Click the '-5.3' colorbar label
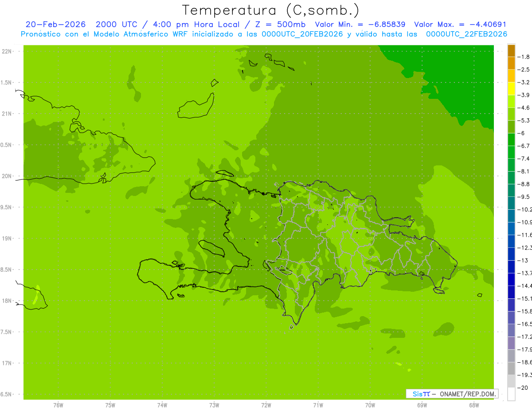Screen dimensions: 532x411 coord(524,121)
